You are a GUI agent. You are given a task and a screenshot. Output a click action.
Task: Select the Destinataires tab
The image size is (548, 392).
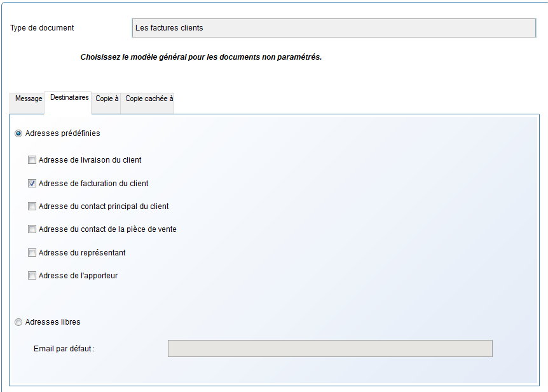tap(69, 98)
